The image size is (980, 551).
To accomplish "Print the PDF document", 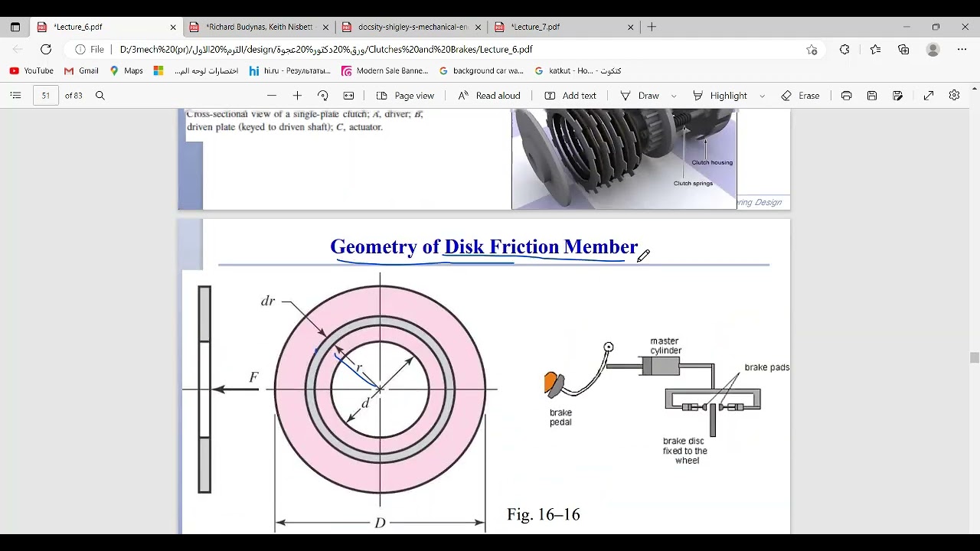I will click(x=846, y=96).
